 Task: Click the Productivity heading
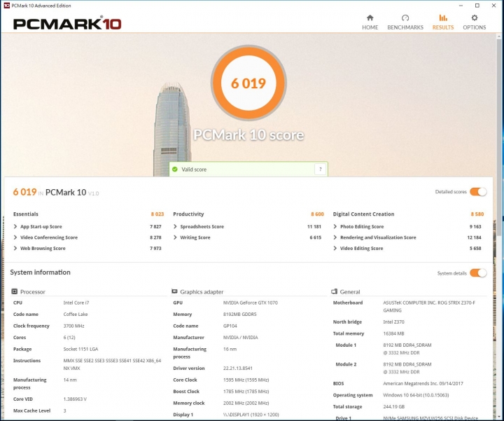pyautogui.click(x=188, y=214)
